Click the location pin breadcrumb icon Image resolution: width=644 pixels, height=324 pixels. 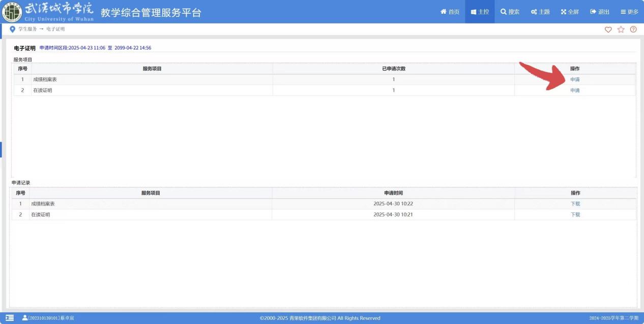(x=13, y=29)
